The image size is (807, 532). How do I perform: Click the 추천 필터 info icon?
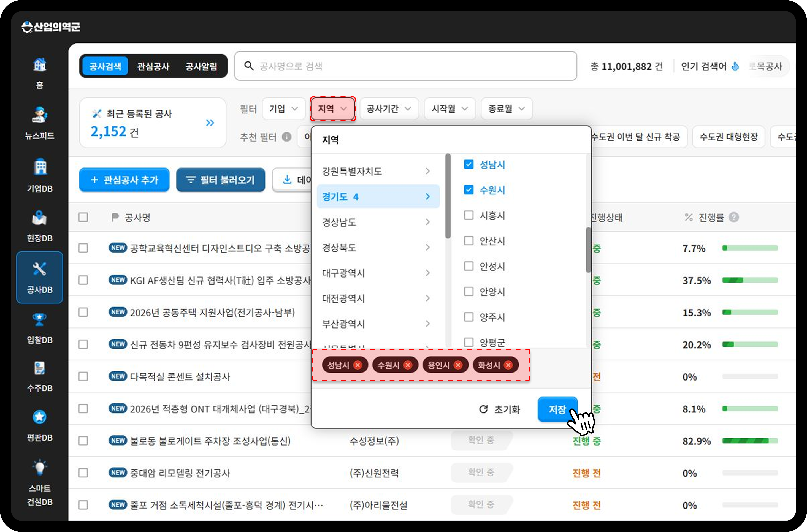286,137
